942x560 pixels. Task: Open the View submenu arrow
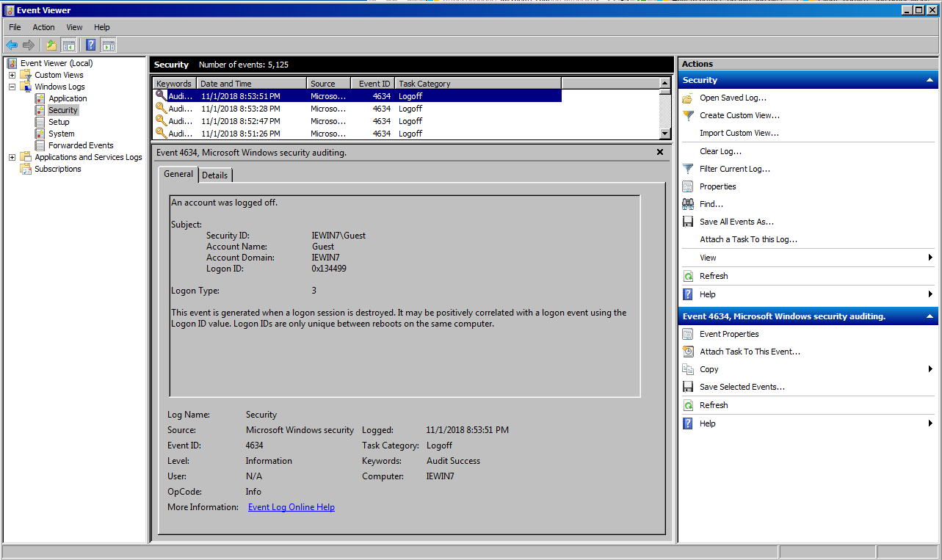tap(931, 257)
